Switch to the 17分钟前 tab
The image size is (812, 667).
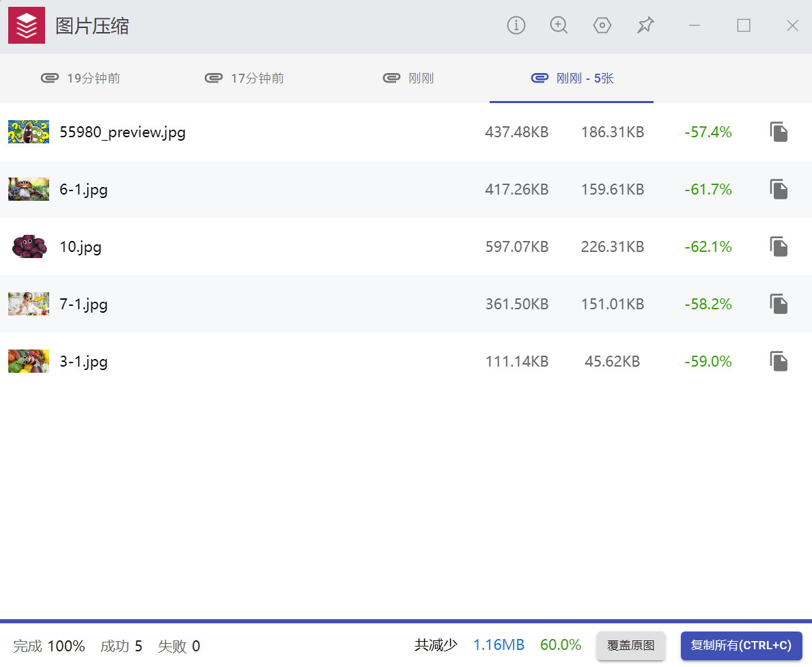244,79
